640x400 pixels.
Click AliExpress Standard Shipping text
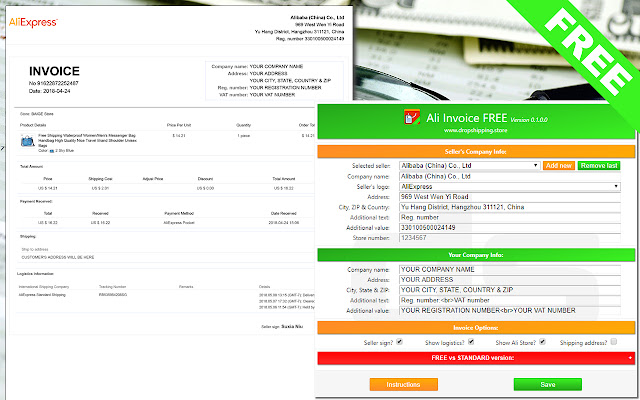tap(42, 295)
